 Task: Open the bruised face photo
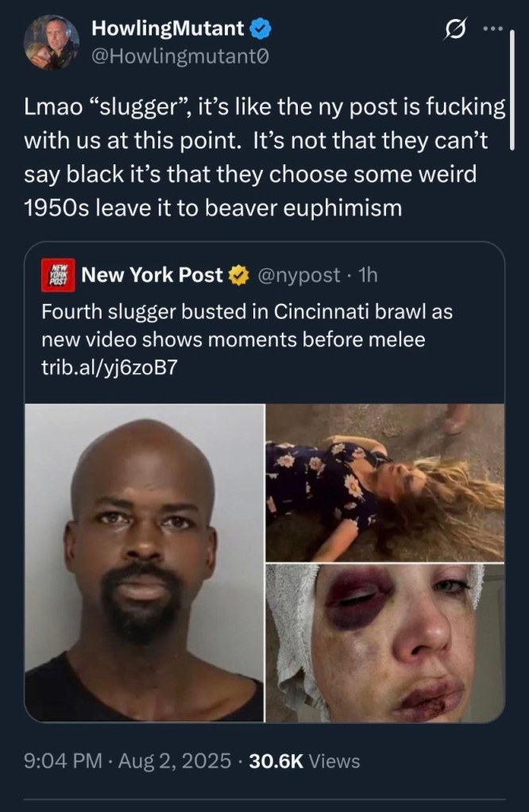385,643
